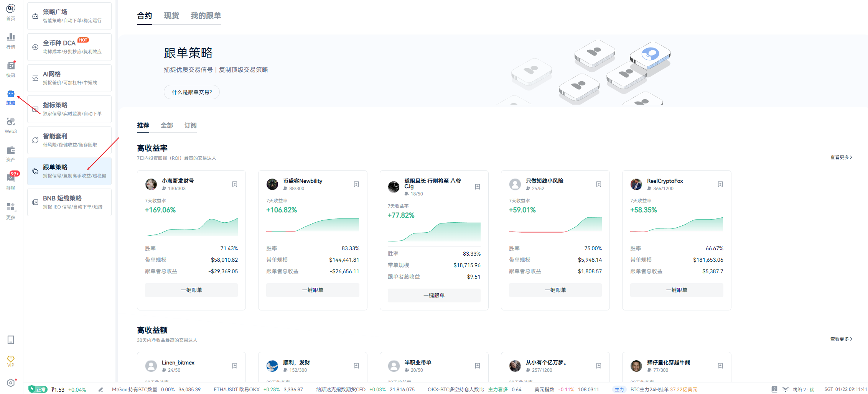
Task: Bookmark trader 顺利，发财
Action: click(x=356, y=366)
